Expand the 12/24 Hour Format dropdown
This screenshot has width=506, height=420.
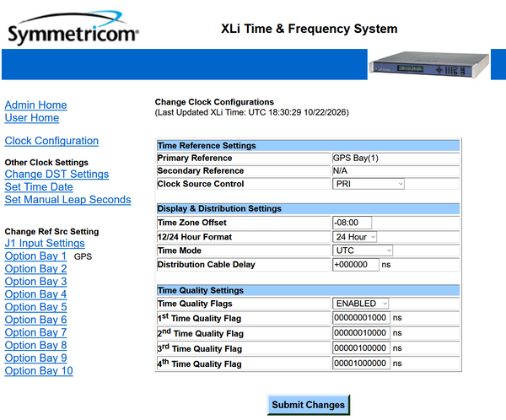354,237
